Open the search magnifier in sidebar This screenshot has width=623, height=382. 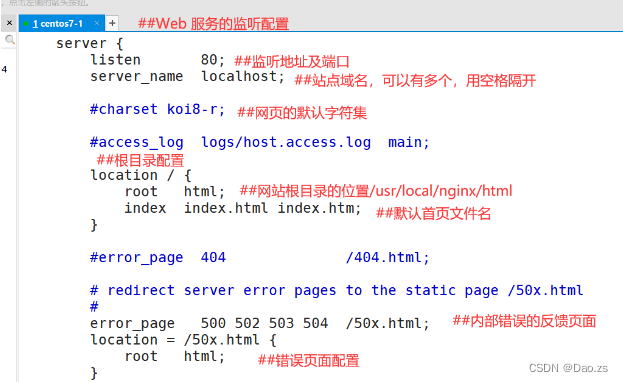(9, 39)
